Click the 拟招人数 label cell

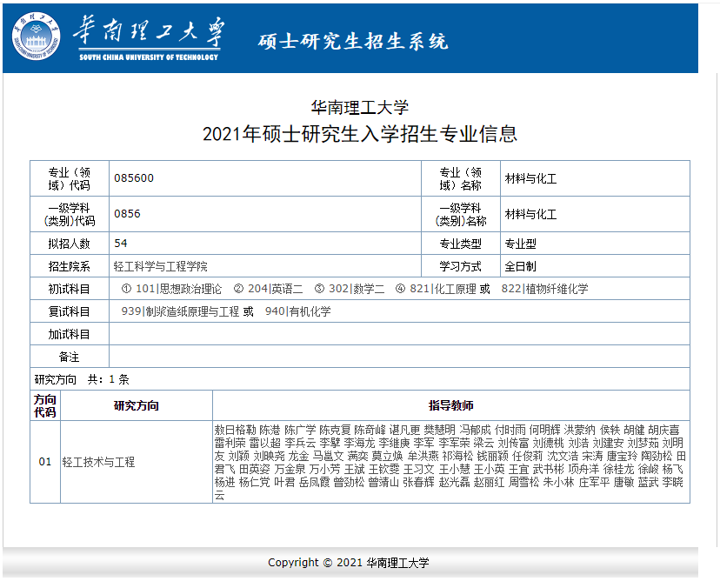tap(70, 243)
